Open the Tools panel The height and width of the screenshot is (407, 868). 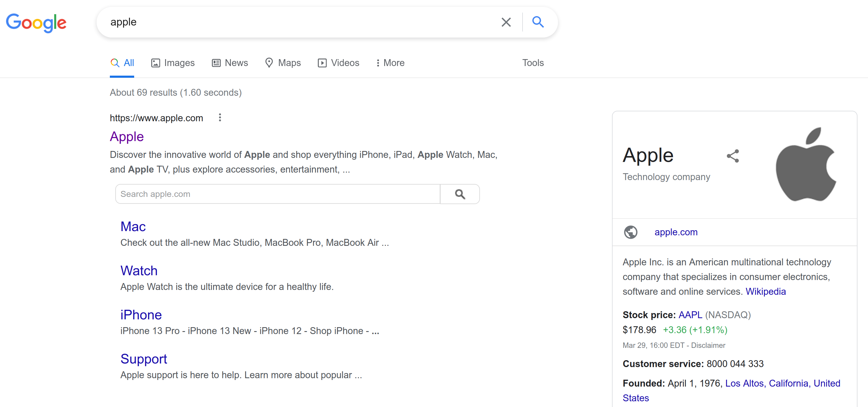(533, 63)
